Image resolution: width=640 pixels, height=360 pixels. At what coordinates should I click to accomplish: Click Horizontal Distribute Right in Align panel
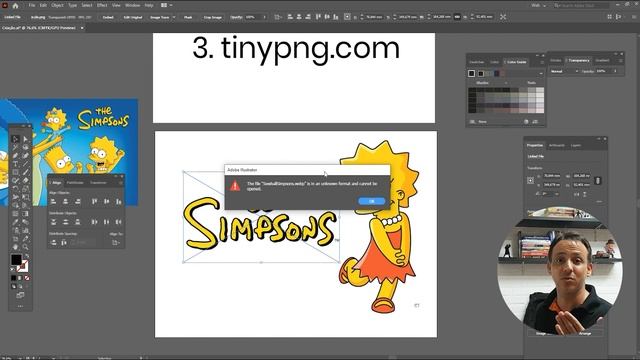[119, 222]
